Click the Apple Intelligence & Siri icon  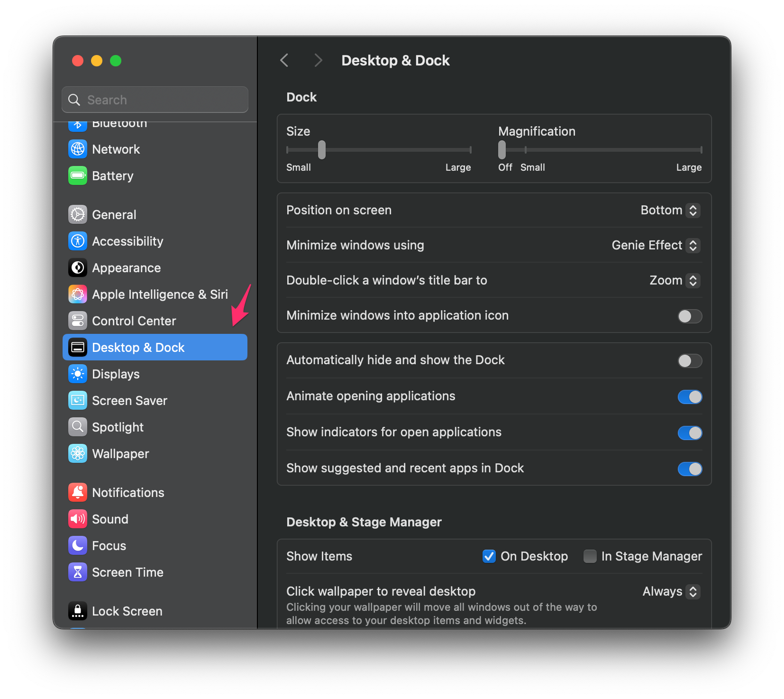point(78,294)
